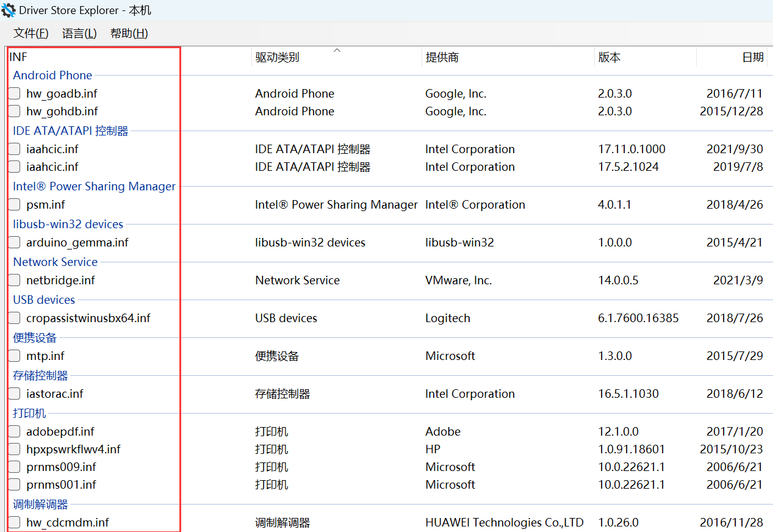The image size is (773, 532).
Task: Select the adobepdf.inf file name
Action: pyautogui.click(x=60, y=432)
